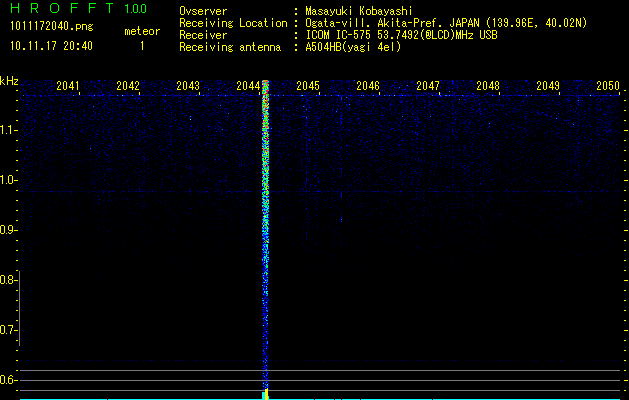Click the 2050 time axis label
The width and height of the screenshot is (629, 400).
608,86
